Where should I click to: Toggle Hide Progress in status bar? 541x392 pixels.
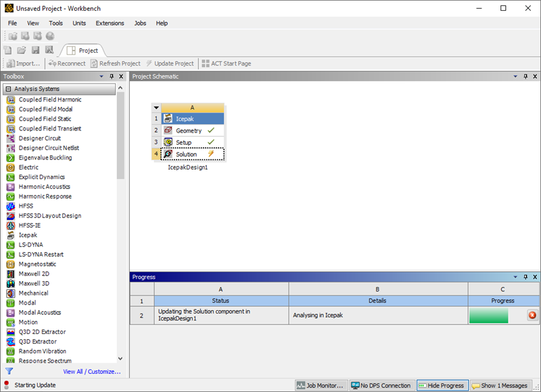441,385
